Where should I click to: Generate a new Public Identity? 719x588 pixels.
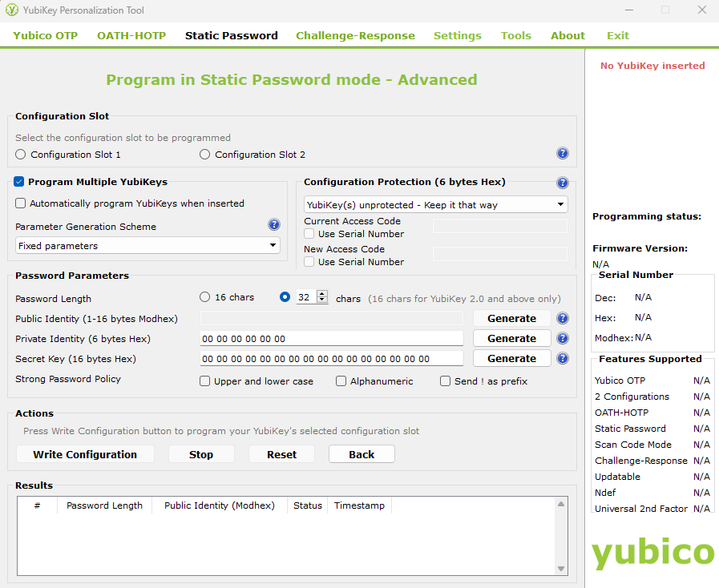(x=511, y=319)
